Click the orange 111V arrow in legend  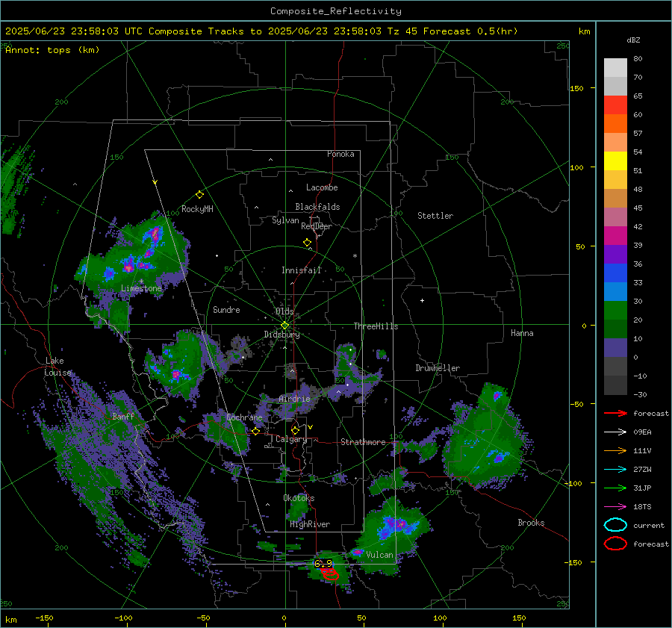(x=615, y=450)
